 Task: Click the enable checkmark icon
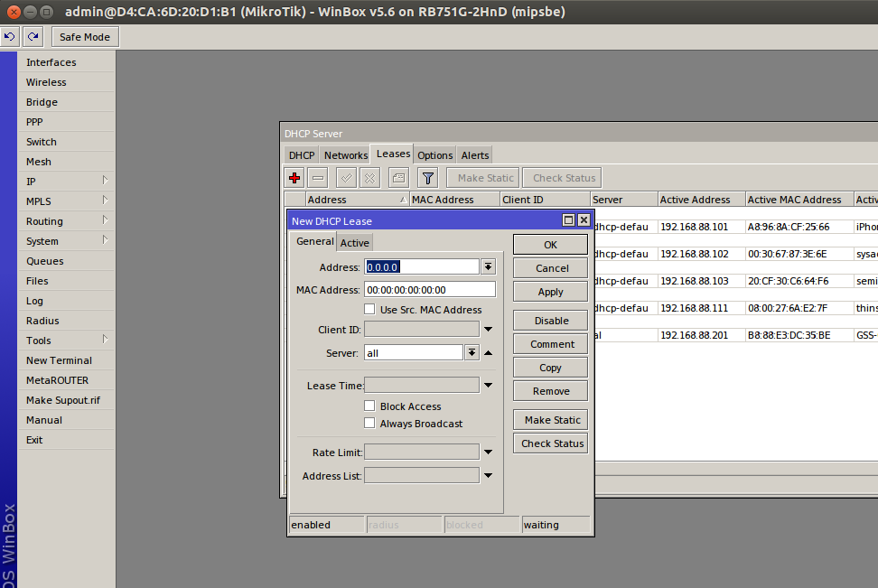click(347, 178)
